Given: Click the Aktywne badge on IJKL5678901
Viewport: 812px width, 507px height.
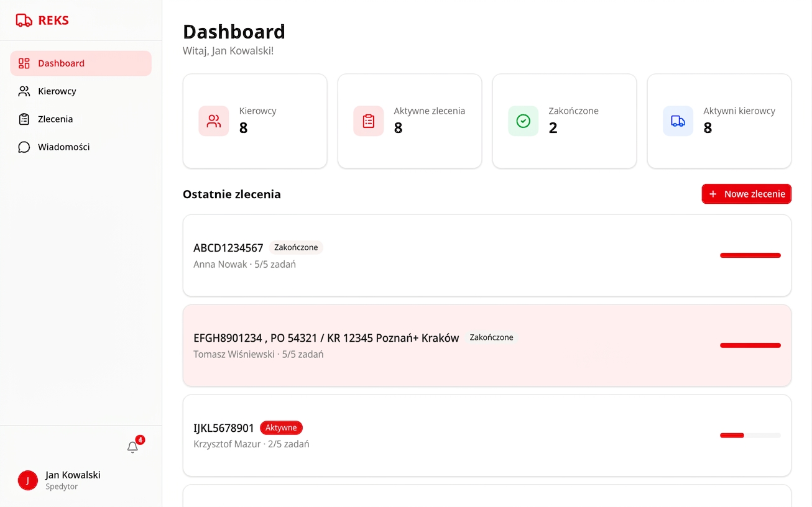Looking at the screenshot, I should tap(281, 427).
